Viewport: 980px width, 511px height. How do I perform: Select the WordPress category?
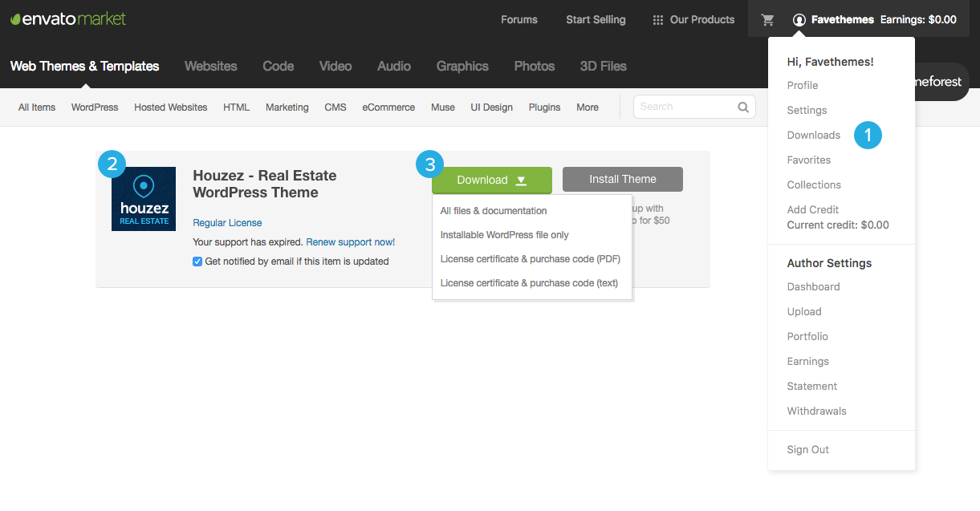point(95,107)
